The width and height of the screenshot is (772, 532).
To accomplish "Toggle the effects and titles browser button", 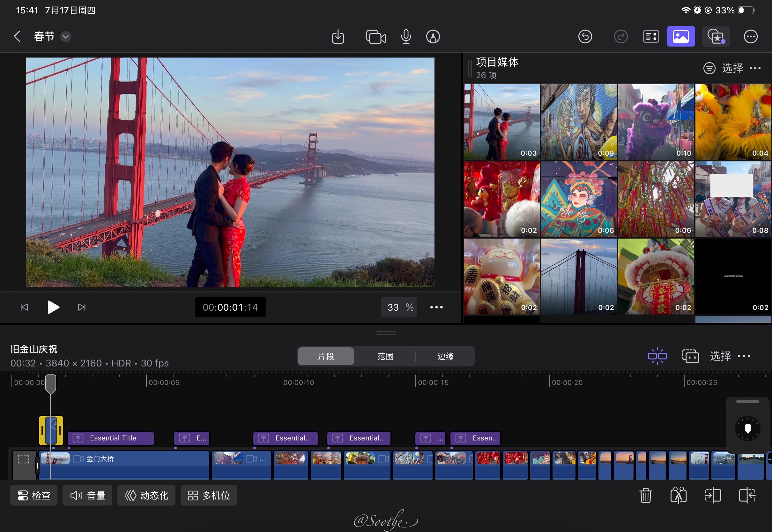I will tap(716, 37).
